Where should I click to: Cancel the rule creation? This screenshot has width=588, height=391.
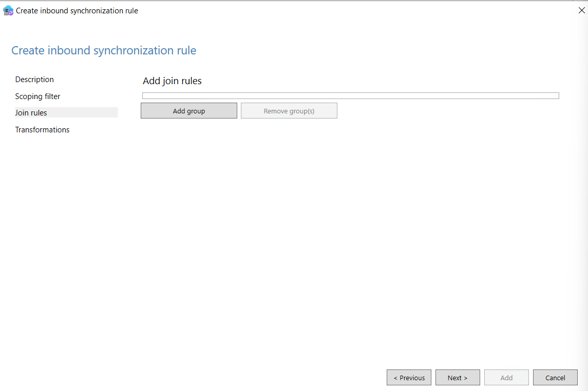pyautogui.click(x=555, y=377)
